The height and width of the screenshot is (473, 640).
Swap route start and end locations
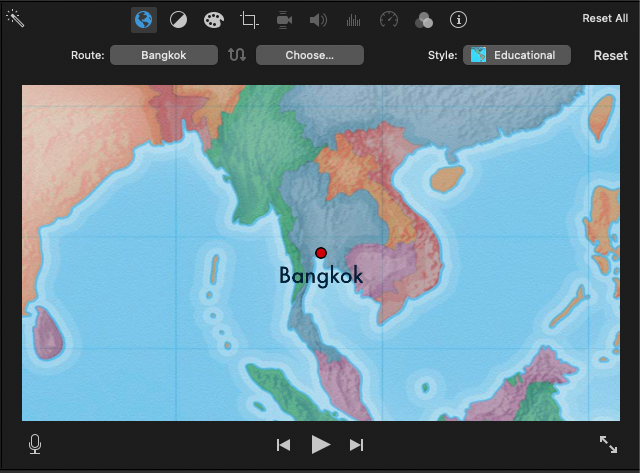pyautogui.click(x=237, y=55)
